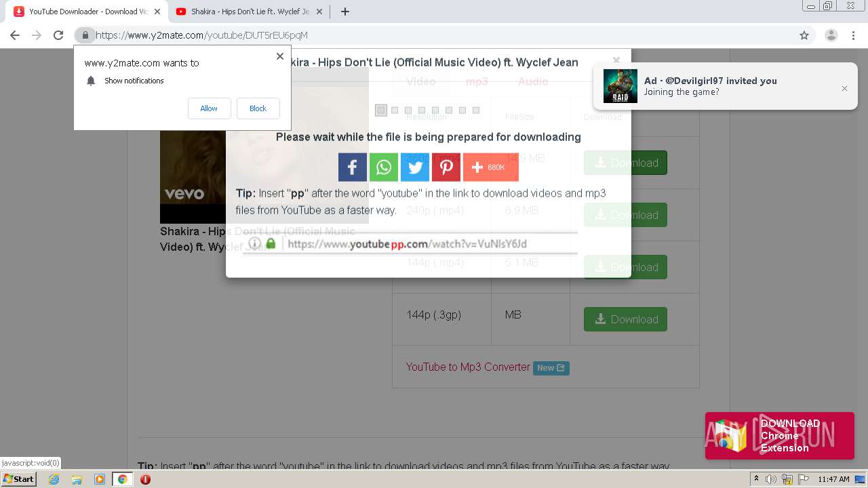Click the youtubepp.com example URL image
The image size is (868, 488).
click(x=410, y=243)
